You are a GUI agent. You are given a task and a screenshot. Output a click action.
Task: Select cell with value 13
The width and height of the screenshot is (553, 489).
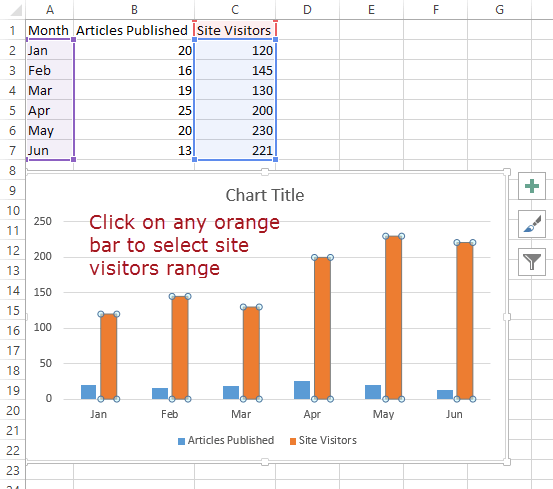(134, 150)
